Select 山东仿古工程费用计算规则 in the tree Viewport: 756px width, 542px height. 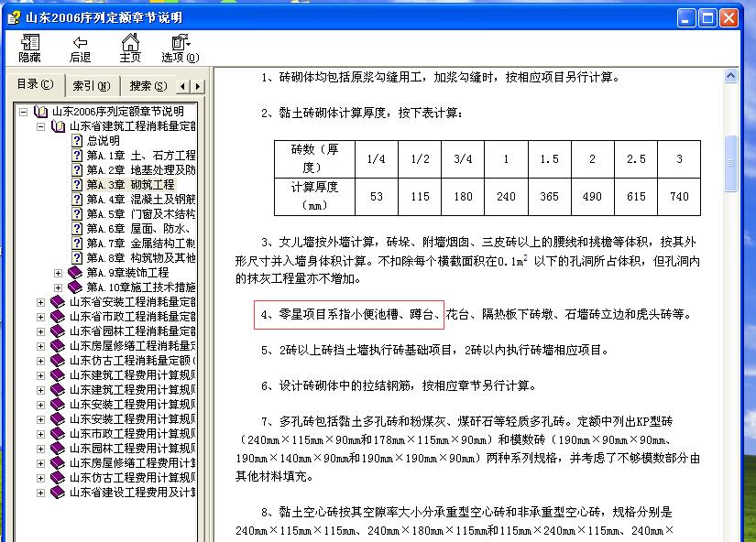pyautogui.click(x=132, y=477)
